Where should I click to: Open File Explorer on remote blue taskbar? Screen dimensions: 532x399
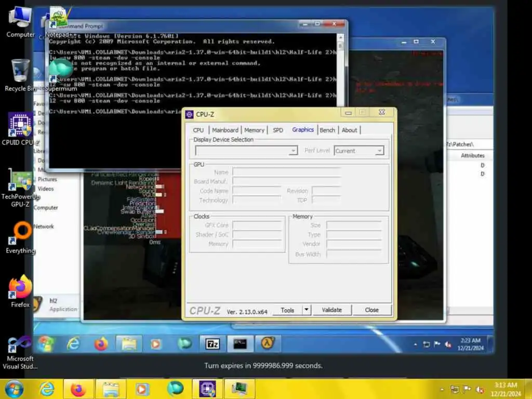129,344
